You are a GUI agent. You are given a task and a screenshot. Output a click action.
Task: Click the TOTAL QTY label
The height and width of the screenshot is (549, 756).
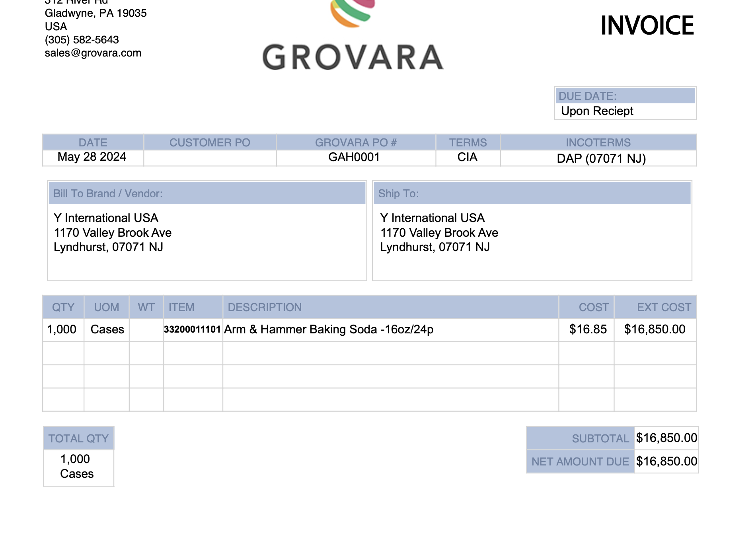[78, 438]
